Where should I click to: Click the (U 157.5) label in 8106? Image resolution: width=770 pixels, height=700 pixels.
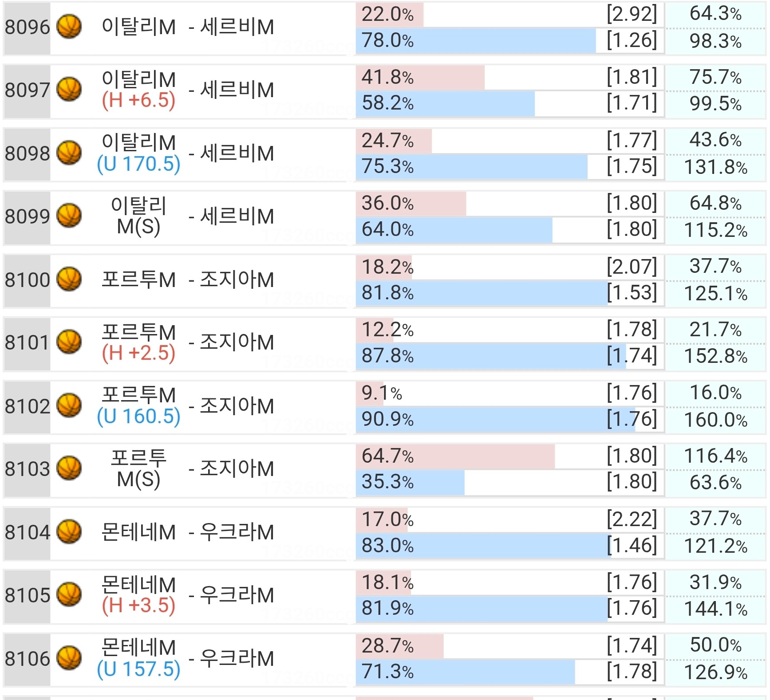138,669
